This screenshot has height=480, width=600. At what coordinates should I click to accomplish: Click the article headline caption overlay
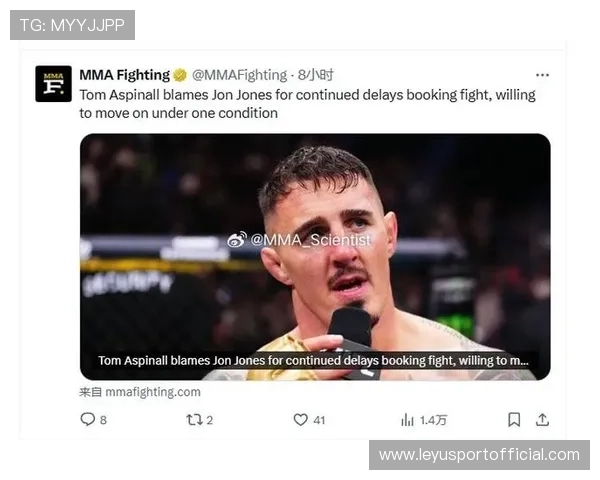(313, 361)
